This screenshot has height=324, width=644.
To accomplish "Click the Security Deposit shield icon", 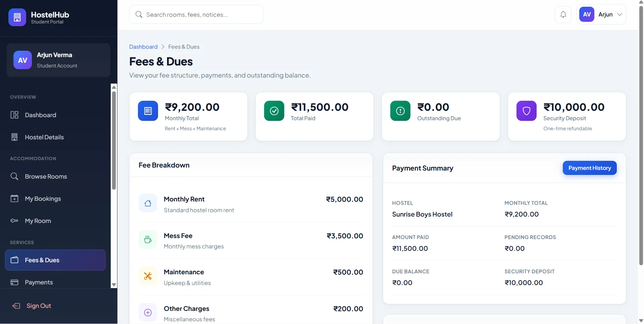I will [x=527, y=111].
